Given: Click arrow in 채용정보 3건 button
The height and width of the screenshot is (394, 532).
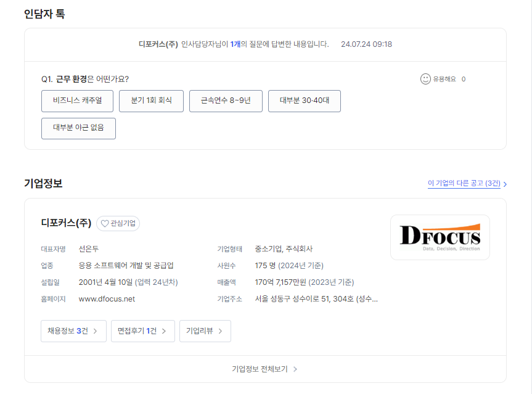Looking at the screenshot, I should [x=96, y=331].
